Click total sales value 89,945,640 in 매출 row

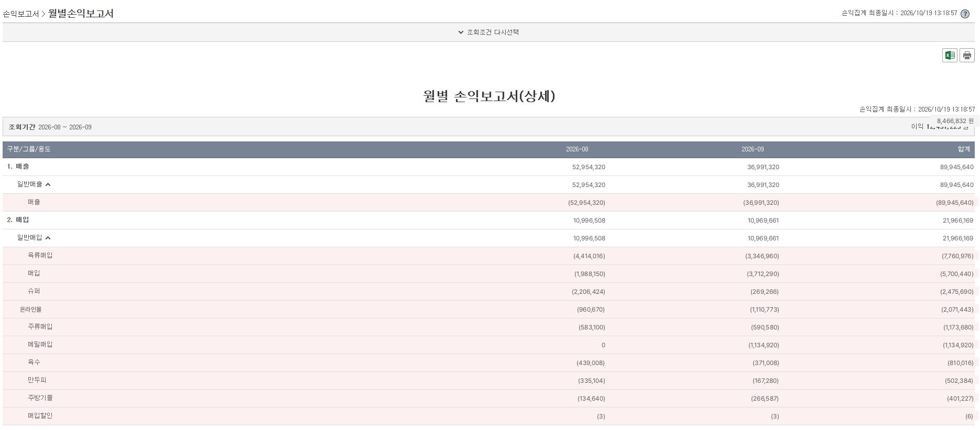(x=956, y=167)
